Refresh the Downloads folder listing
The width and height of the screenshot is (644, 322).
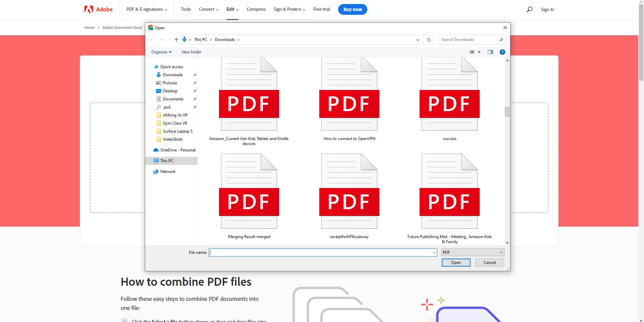tap(429, 40)
